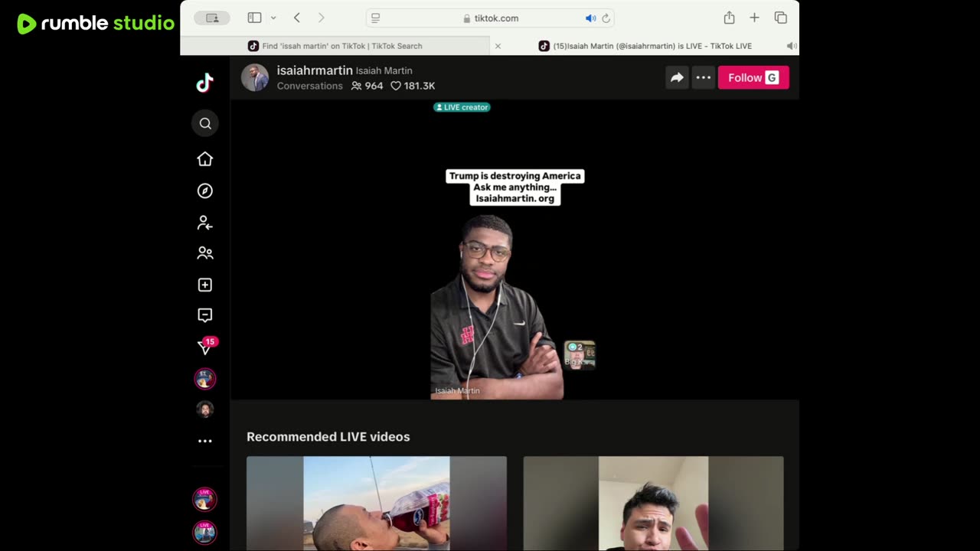Open the three-dot More sidebar menu
Viewport: 980px width, 551px height.
point(204,441)
